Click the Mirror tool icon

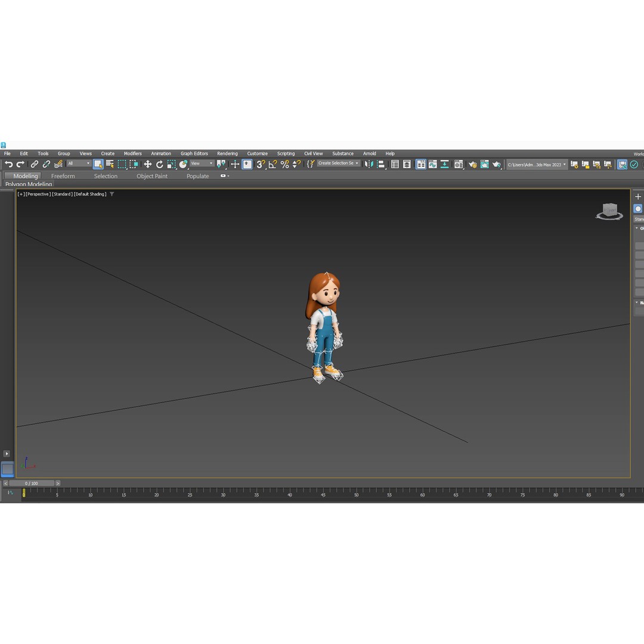(x=369, y=164)
